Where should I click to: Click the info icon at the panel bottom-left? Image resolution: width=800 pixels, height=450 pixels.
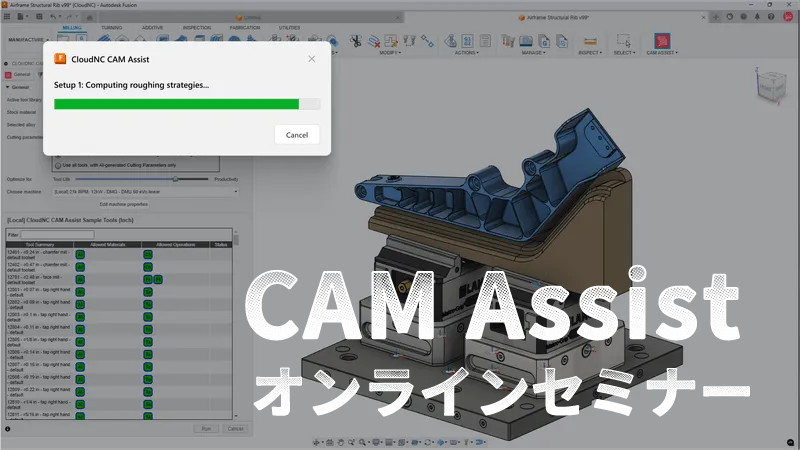coord(7,429)
